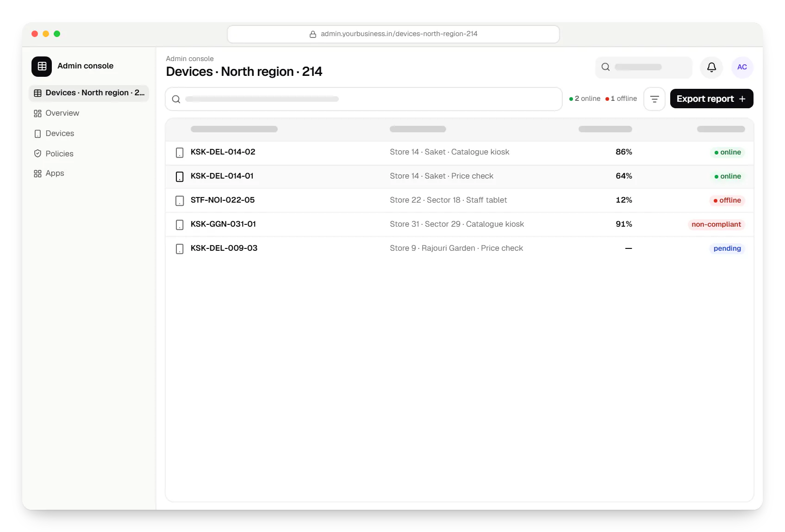
Task: Click the '1 offline' summary count
Action: tap(621, 99)
